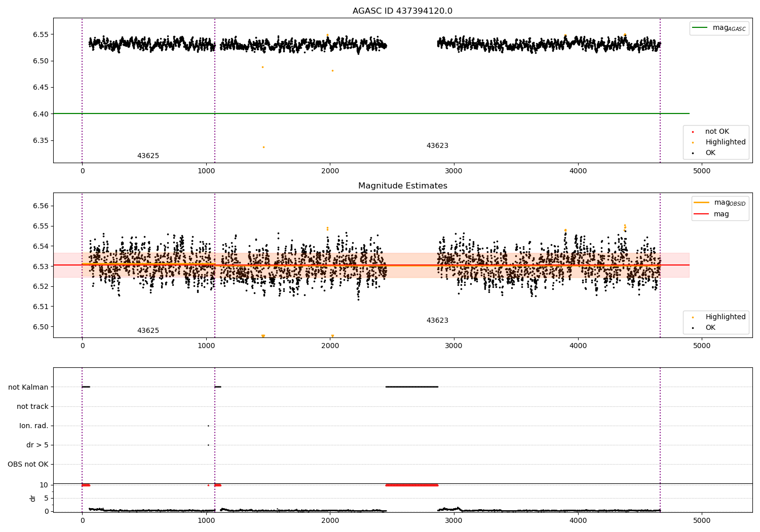This screenshot has height=532, width=760.
Task: Click obsid label 43625 in the AGASC ID plot
Action: click(x=148, y=156)
